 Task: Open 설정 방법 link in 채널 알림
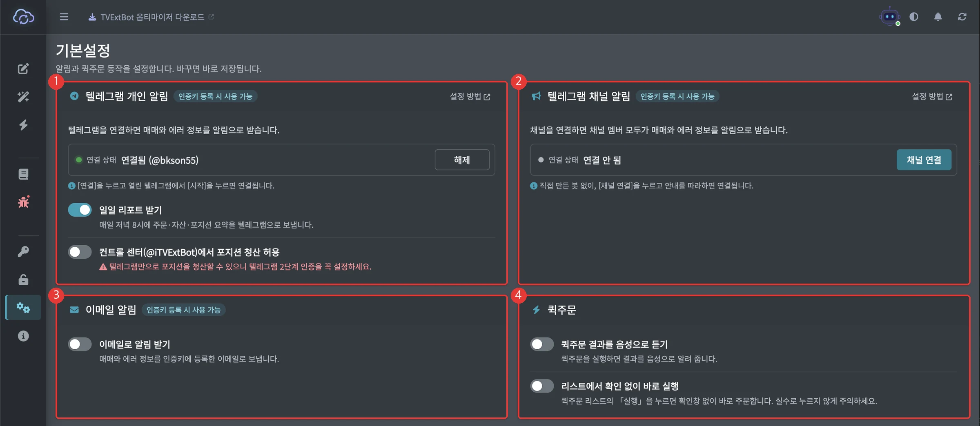coord(932,96)
